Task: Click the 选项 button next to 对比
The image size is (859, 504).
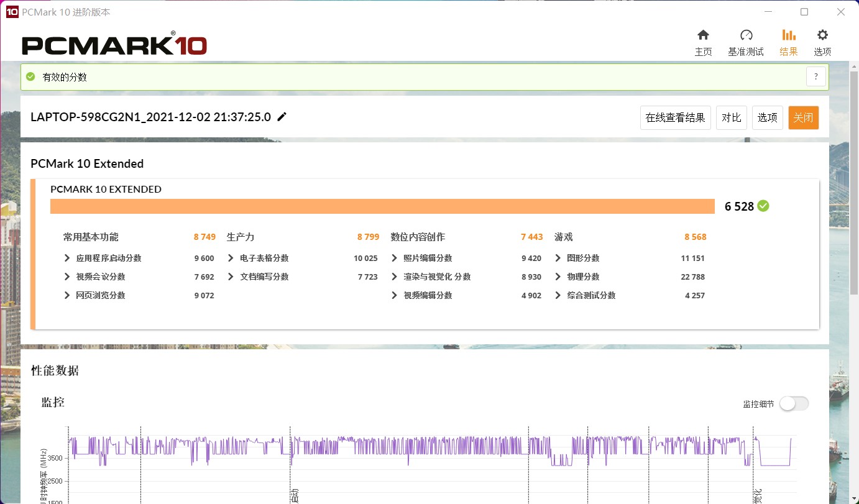Action: (768, 117)
